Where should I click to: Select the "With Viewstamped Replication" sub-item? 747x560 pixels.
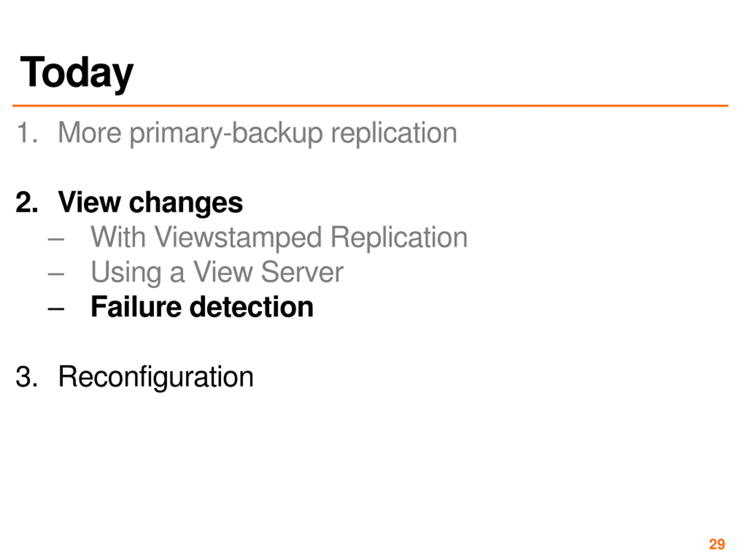tap(279, 238)
